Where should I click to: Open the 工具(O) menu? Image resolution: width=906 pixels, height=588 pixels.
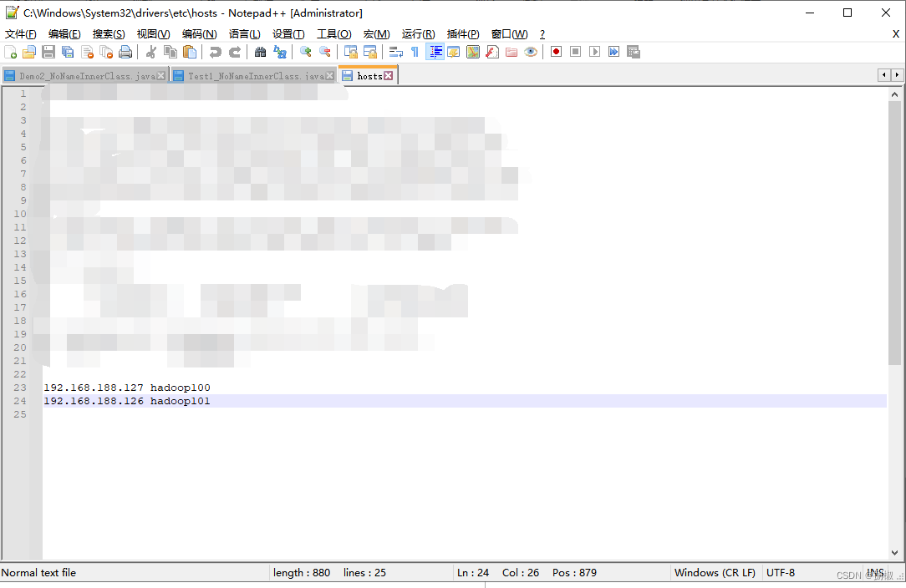click(334, 34)
